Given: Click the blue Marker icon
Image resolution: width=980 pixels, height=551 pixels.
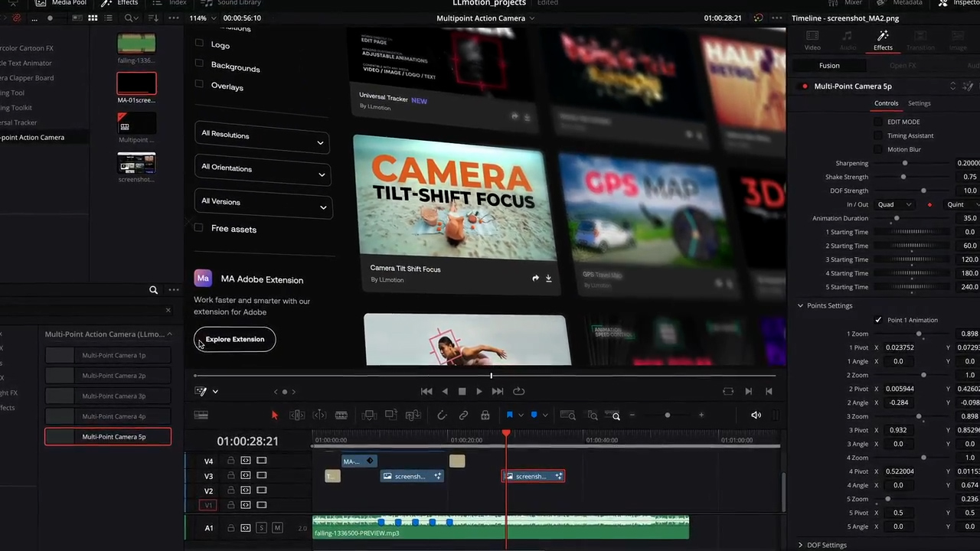Looking at the screenshot, I should point(534,415).
